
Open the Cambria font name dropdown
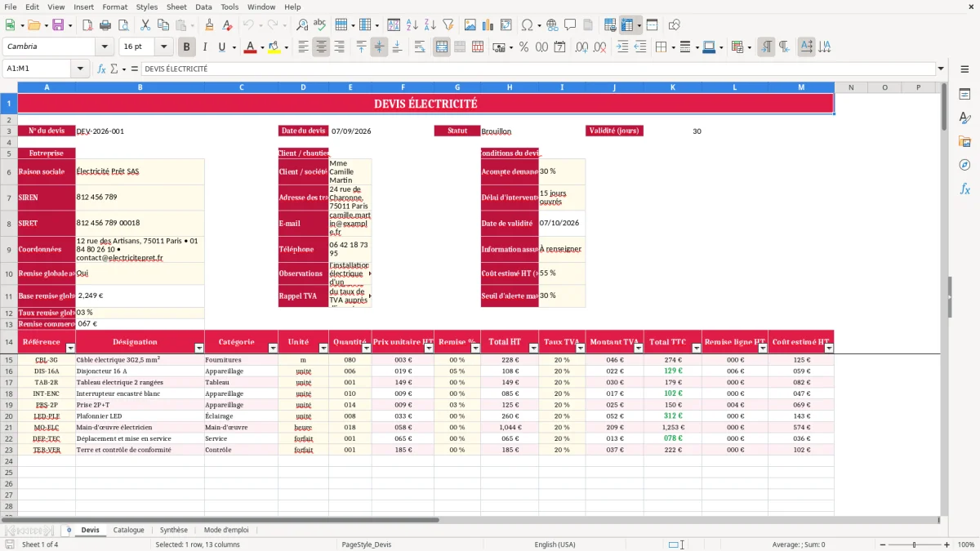105,47
